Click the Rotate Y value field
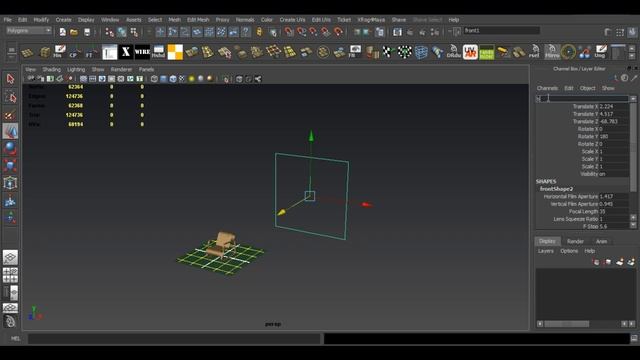Image resolution: width=640 pixels, height=360 pixels. (614, 137)
